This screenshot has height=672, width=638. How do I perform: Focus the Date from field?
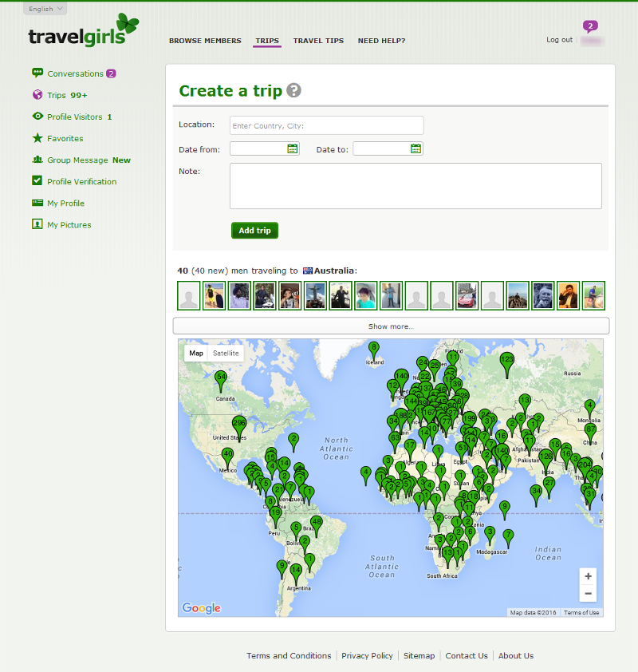(x=258, y=148)
